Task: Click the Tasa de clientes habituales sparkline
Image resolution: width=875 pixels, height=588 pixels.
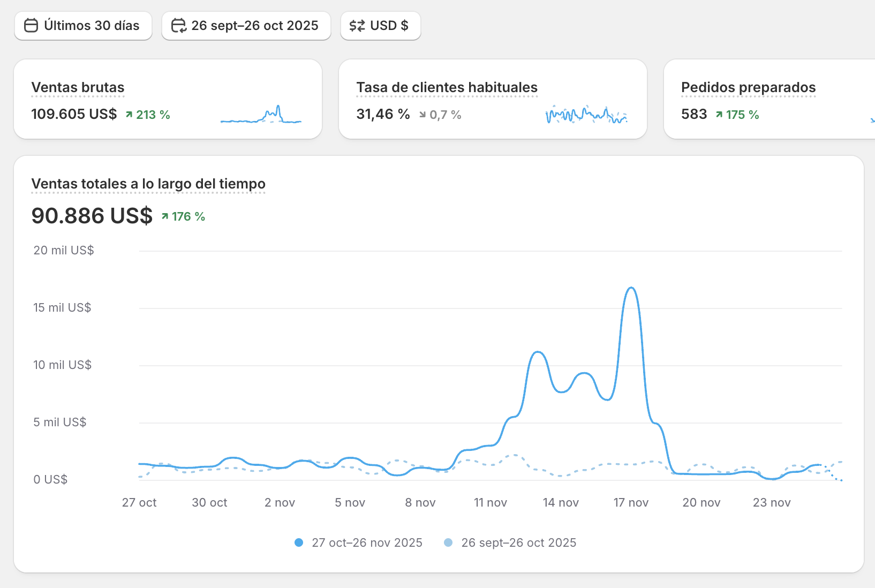Action: tap(586, 115)
